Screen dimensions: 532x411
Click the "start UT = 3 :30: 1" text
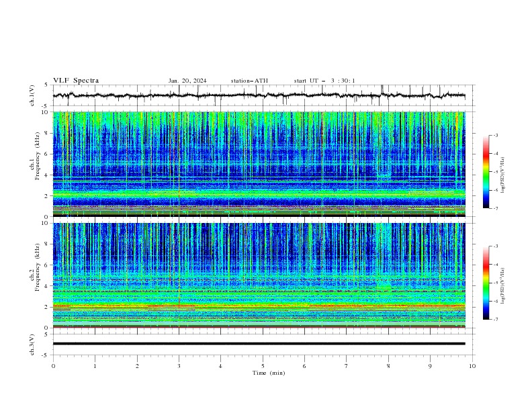[x=324, y=81]
